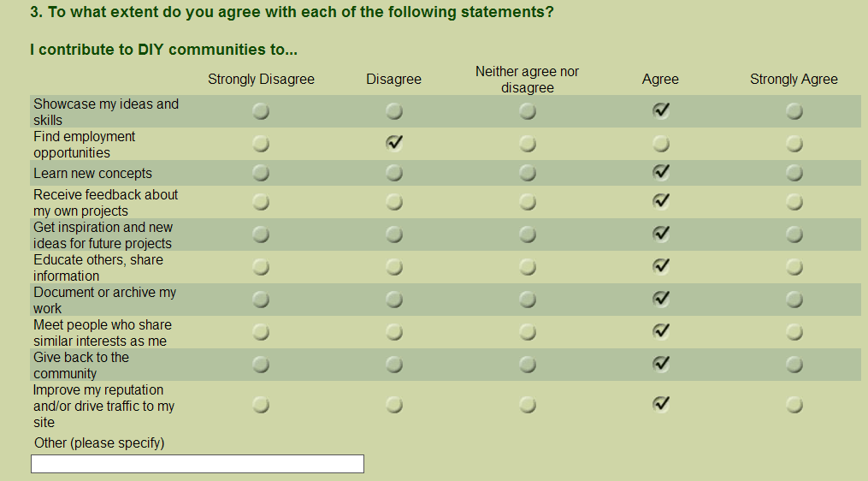The image size is (868, 481).
Task: Select Strongly Agree for Document or archive my work
Action: tap(794, 300)
